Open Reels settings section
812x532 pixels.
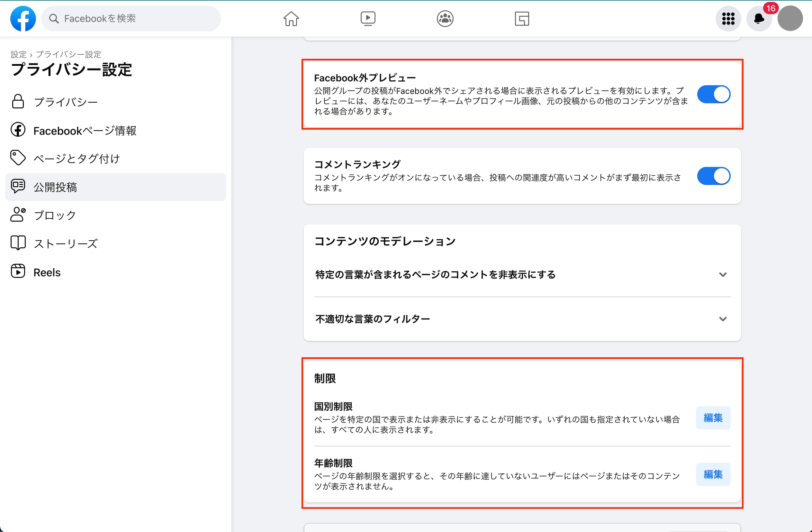pos(116,272)
